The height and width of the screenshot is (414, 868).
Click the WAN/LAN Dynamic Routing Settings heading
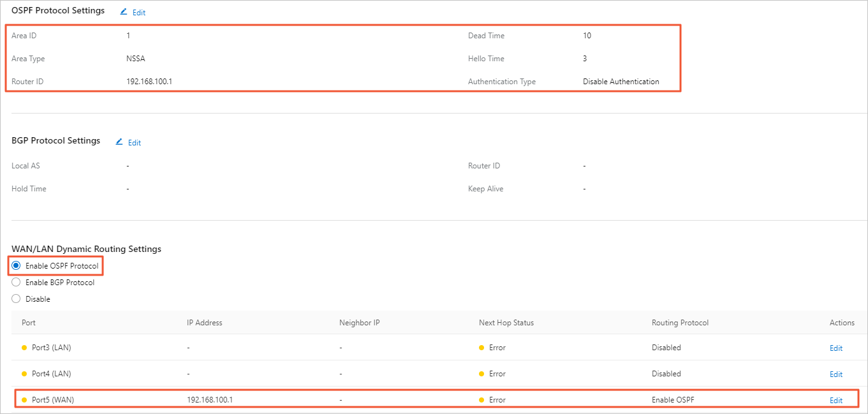(x=87, y=249)
